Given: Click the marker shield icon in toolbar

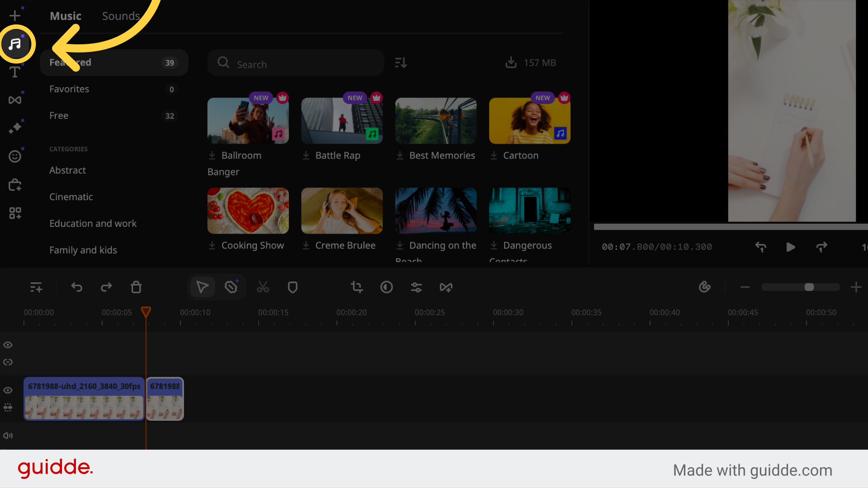Looking at the screenshot, I should (292, 287).
